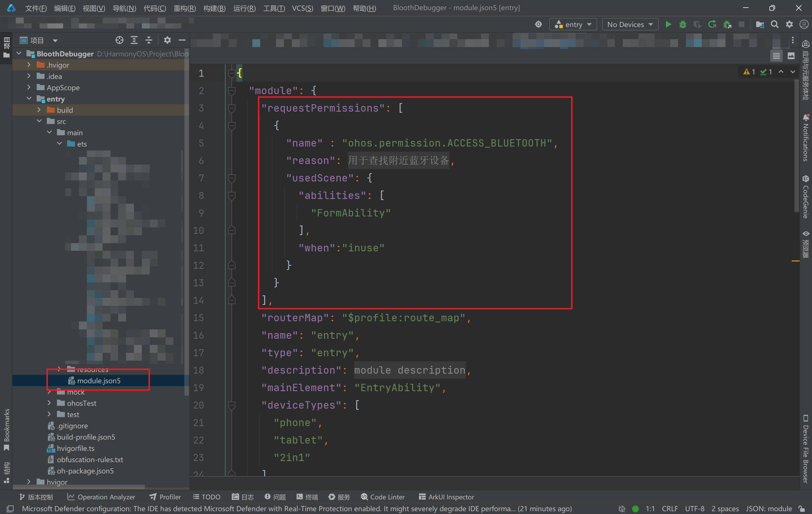Image resolution: width=812 pixels, height=514 pixels.
Task: Open the entry run configuration dropdown
Action: (573, 24)
